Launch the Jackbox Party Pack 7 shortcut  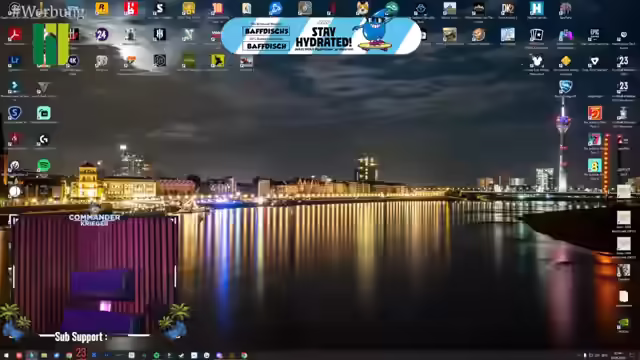tap(595, 139)
